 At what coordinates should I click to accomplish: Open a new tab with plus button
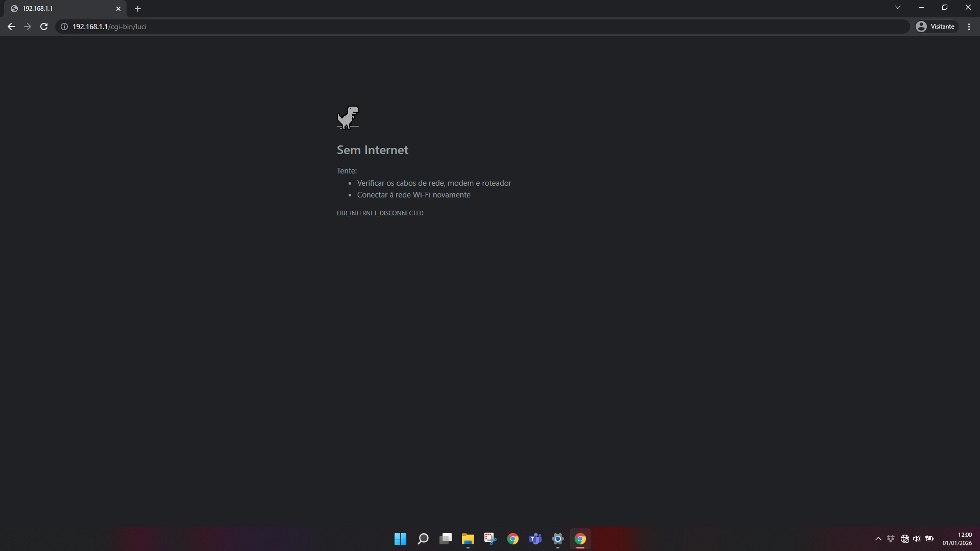[x=138, y=9]
